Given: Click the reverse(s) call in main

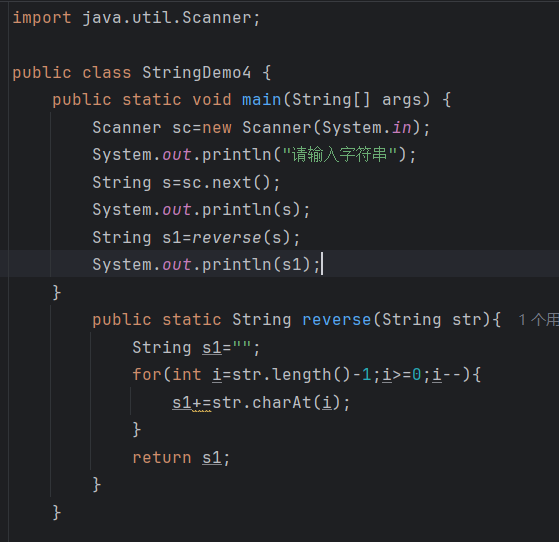Looking at the screenshot, I should (x=241, y=237).
